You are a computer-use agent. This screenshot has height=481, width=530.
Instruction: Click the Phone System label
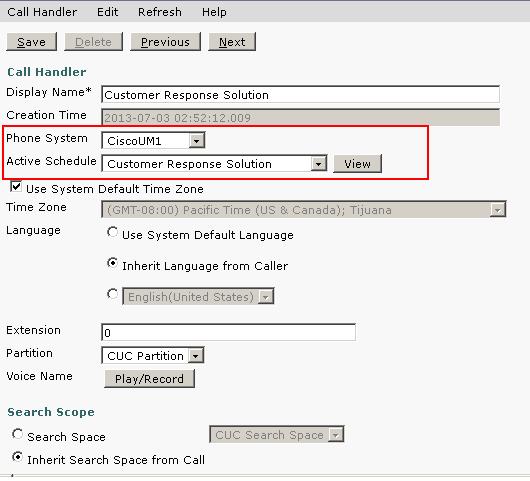coord(47,138)
